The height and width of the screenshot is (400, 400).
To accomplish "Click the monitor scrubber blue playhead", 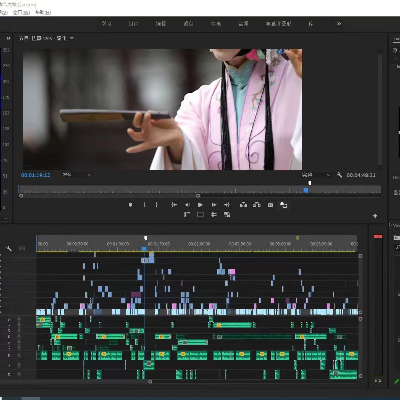I will [x=306, y=190].
